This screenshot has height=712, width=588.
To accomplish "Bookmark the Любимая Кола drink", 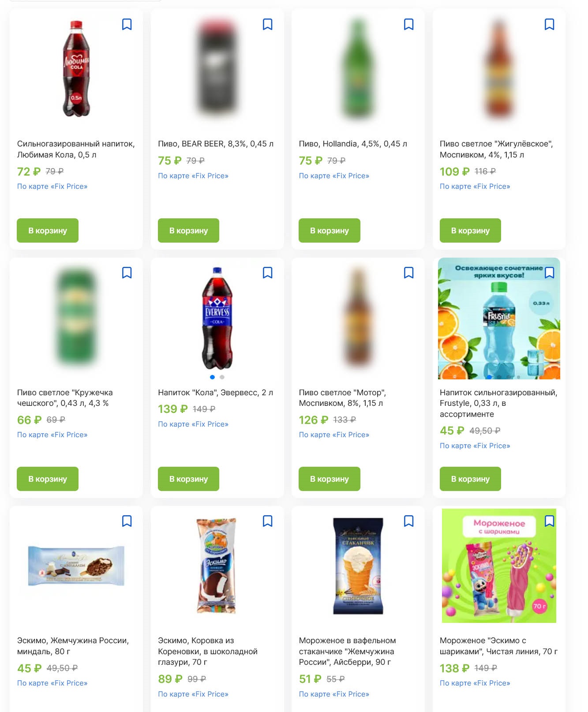I will click(x=127, y=24).
